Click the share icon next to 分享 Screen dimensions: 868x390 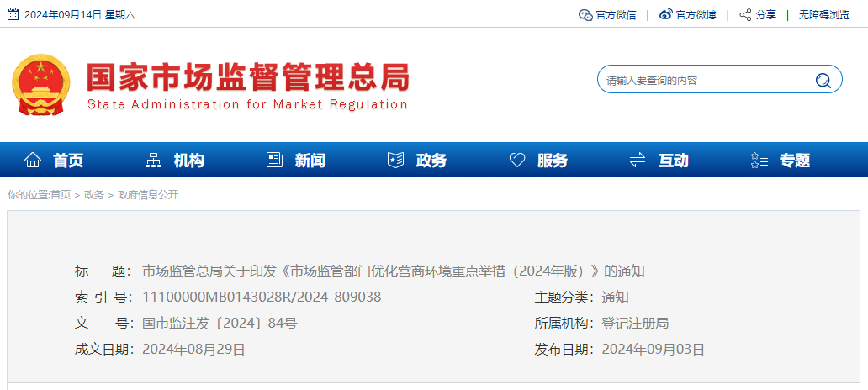[746, 15]
